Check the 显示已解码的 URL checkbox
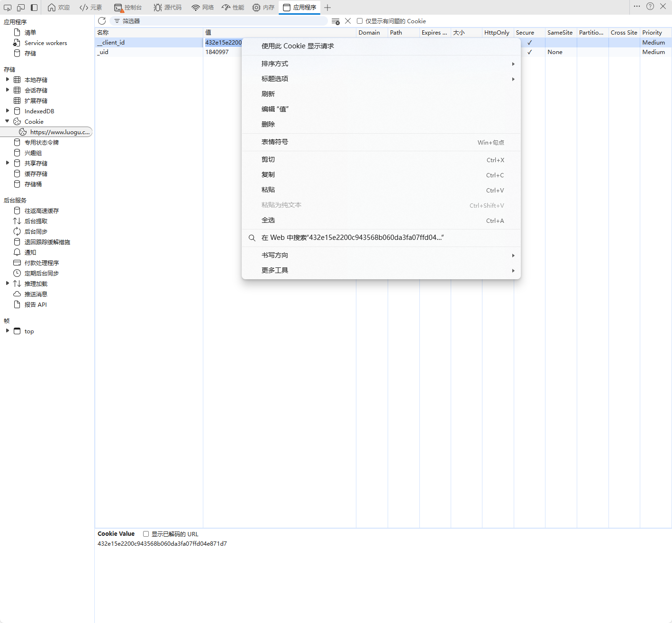672x623 pixels. [146, 534]
